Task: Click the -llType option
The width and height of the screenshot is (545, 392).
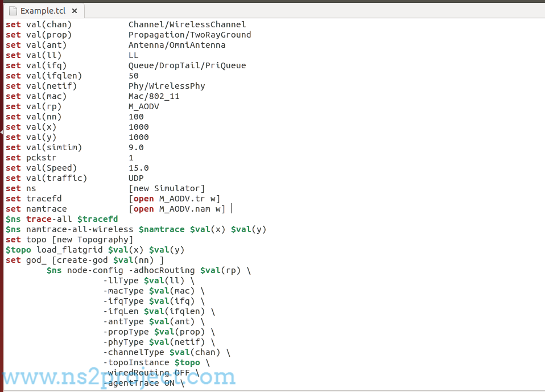Action: (x=121, y=280)
